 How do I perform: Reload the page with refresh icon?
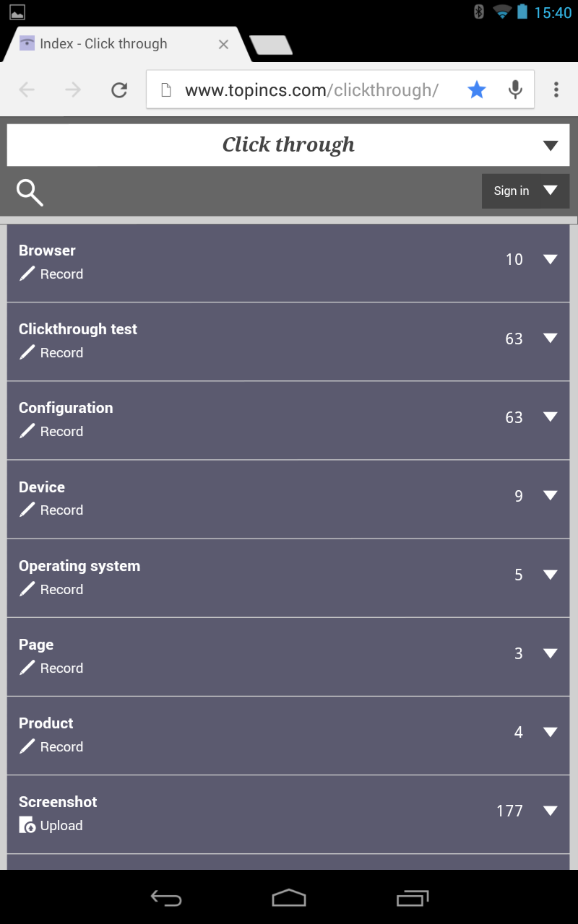pos(119,90)
